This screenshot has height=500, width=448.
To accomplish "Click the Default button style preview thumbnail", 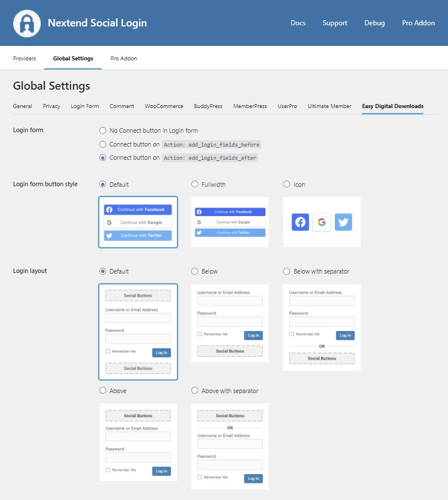I will pyautogui.click(x=138, y=222).
